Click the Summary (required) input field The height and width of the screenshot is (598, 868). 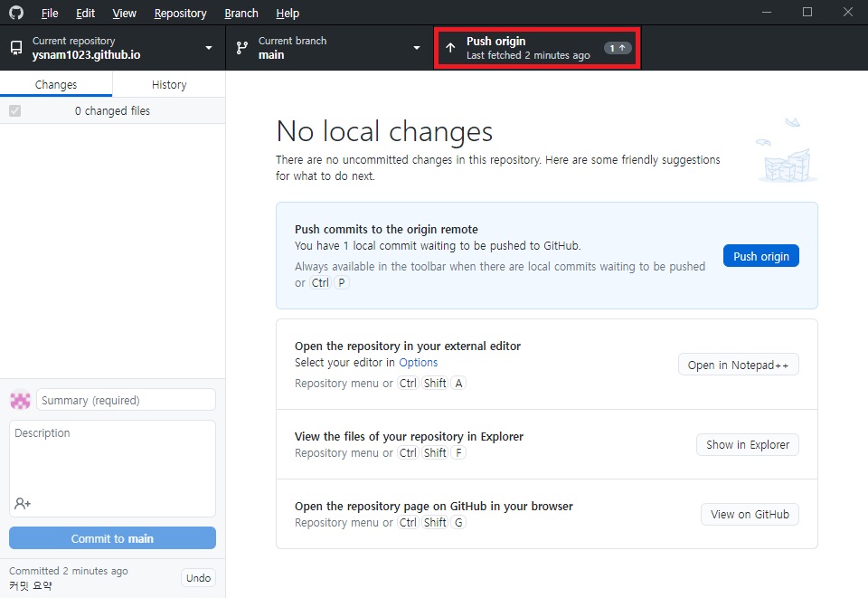[x=126, y=400]
